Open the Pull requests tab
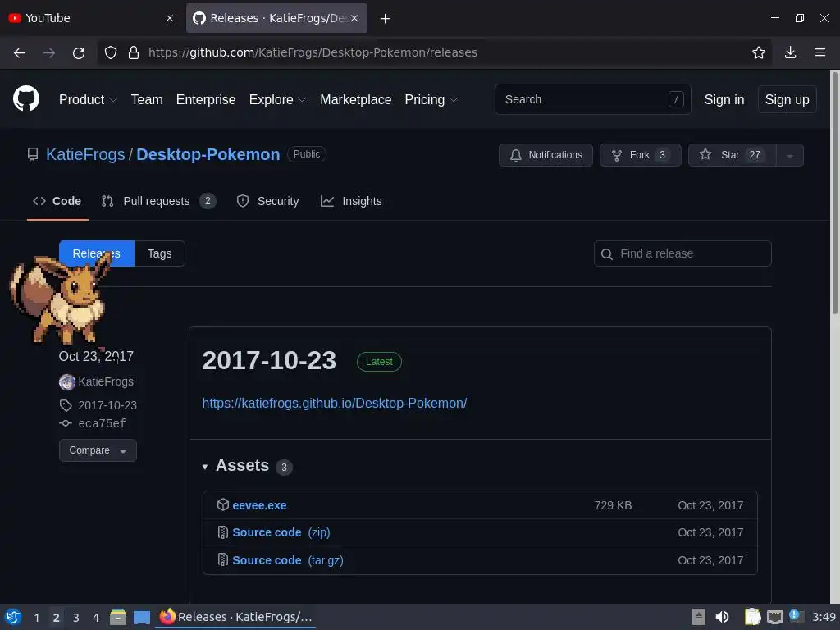The height and width of the screenshot is (630, 840). tap(158, 202)
